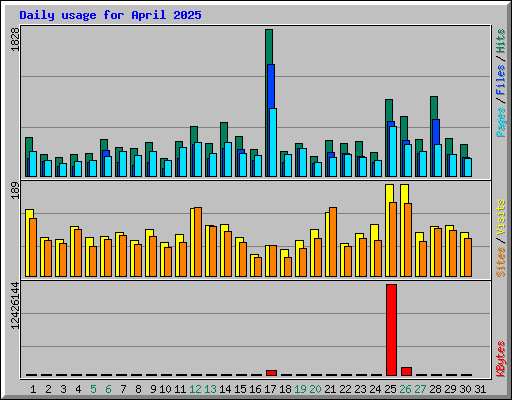The image size is (512, 400).
Task: Click the Visits legend label
Action: click(501, 218)
